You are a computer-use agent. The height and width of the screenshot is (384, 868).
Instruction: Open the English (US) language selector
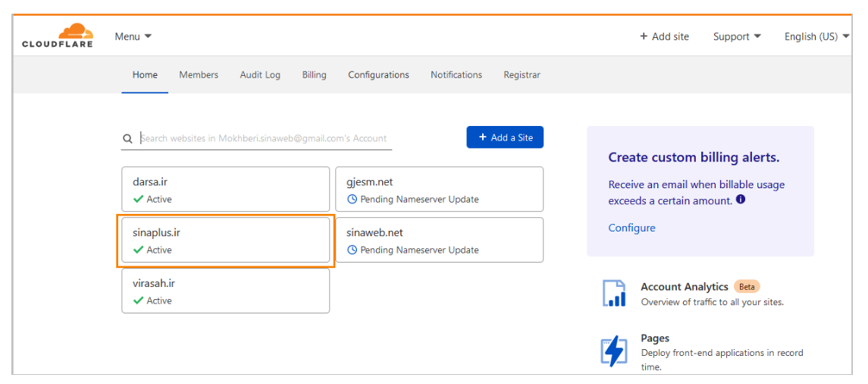tap(816, 36)
